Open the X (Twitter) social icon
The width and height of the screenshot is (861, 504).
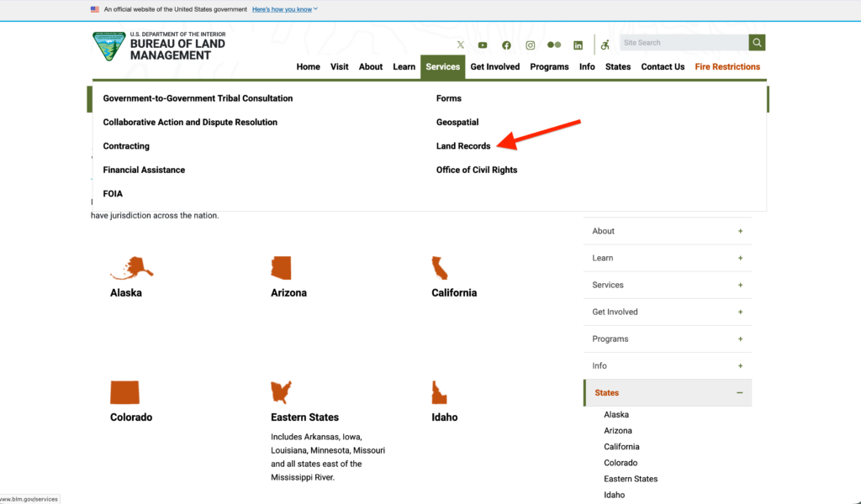460,45
